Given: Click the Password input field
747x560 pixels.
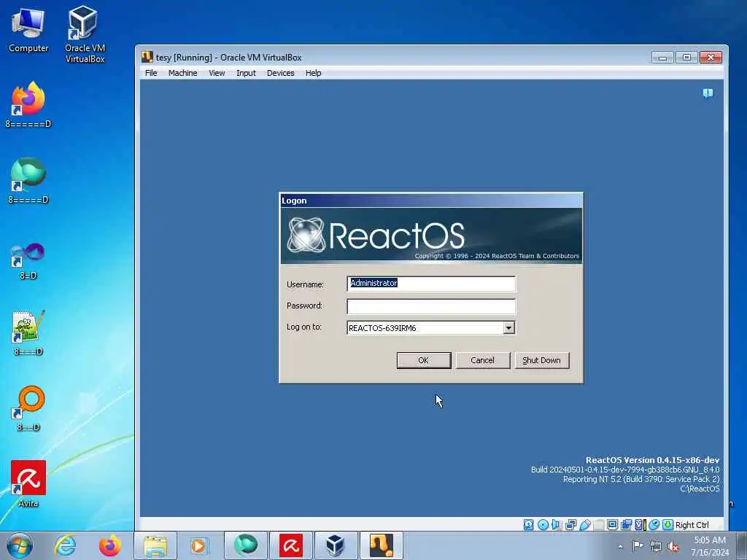Looking at the screenshot, I should click(431, 306).
